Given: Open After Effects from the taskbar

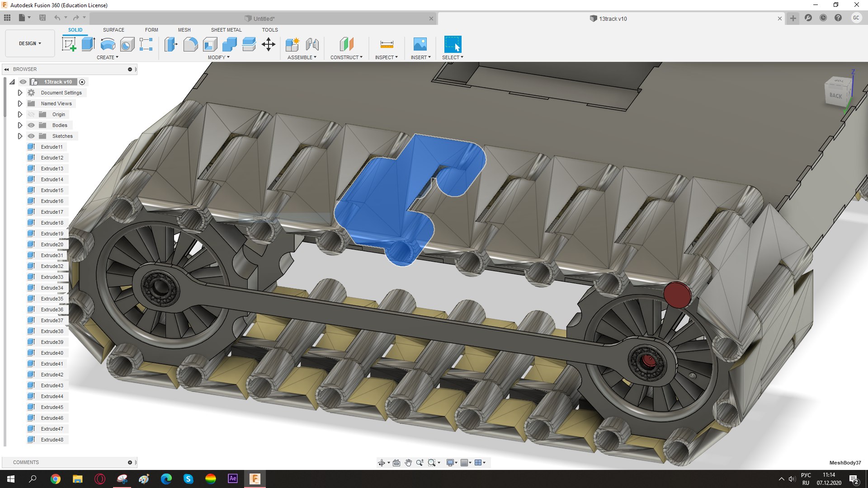Looking at the screenshot, I should [232, 479].
